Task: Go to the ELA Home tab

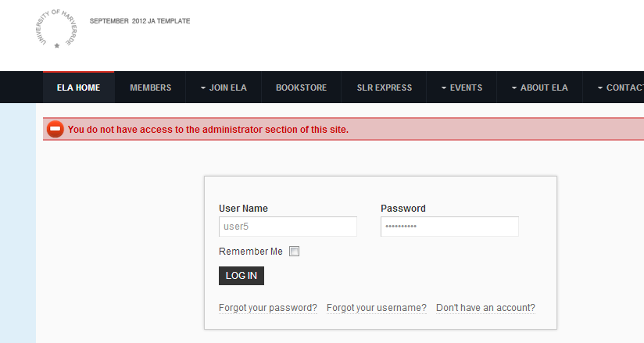Action: (x=78, y=88)
